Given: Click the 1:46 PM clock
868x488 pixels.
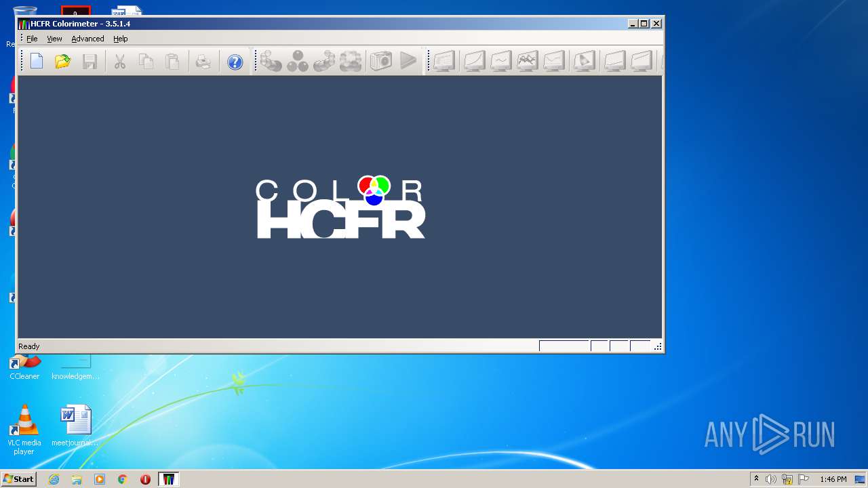Looking at the screenshot, I should click(833, 479).
